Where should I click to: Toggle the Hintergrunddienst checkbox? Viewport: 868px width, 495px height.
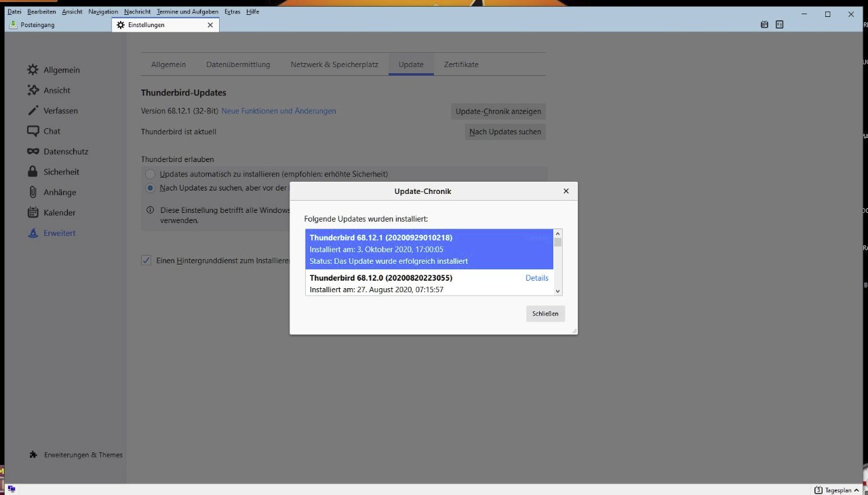pyautogui.click(x=146, y=260)
